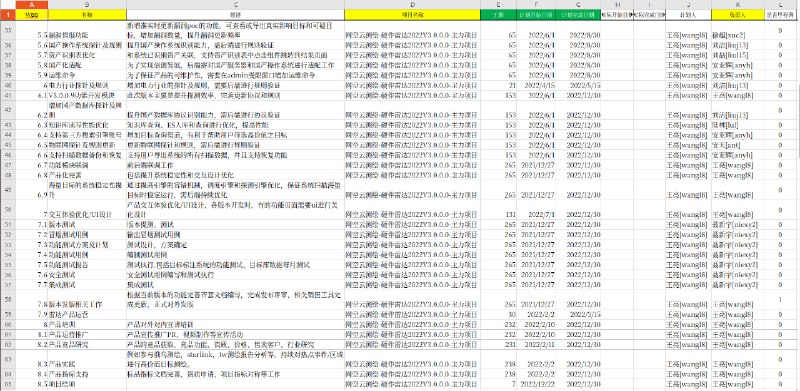Select column K header
800x391 pixels.
tap(738, 5)
